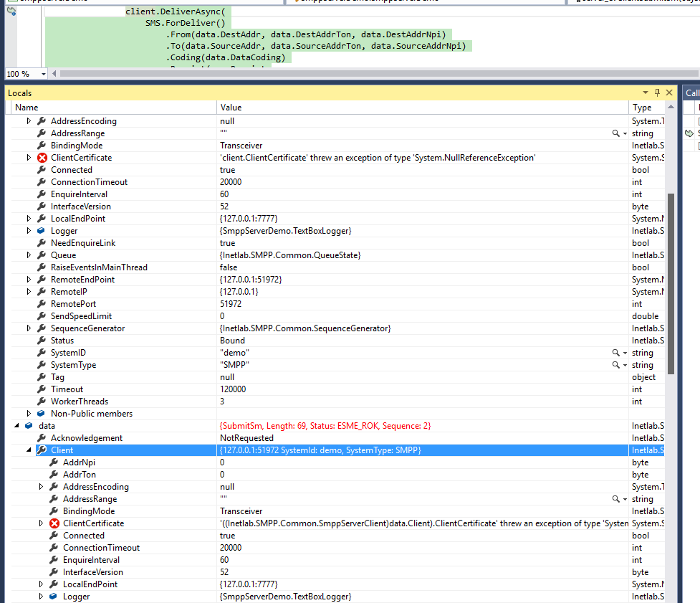Open the Locals window position chevron menu
Screen dimensions: 700x603
pyautogui.click(x=646, y=92)
